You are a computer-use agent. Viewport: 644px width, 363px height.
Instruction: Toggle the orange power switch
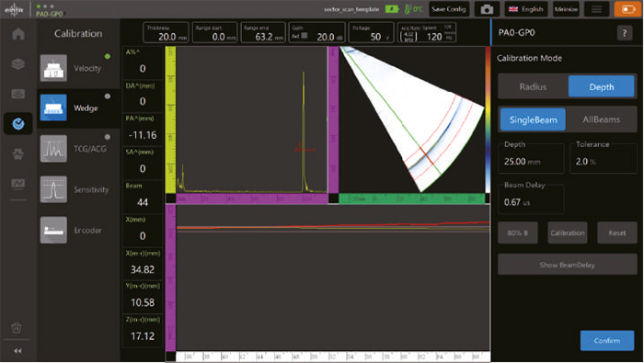point(628,9)
